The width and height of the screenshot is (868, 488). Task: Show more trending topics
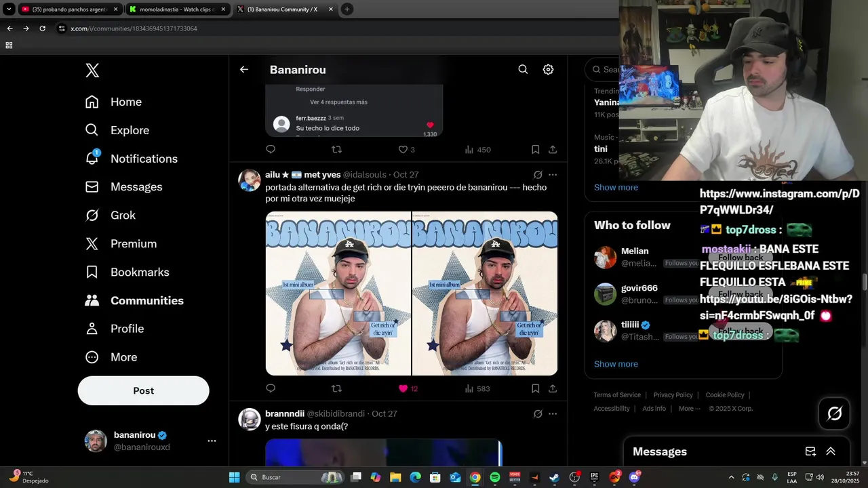616,187
